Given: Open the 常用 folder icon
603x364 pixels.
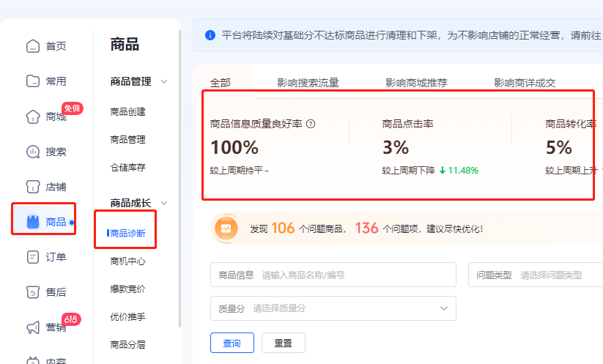Looking at the screenshot, I should [x=33, y=81].
